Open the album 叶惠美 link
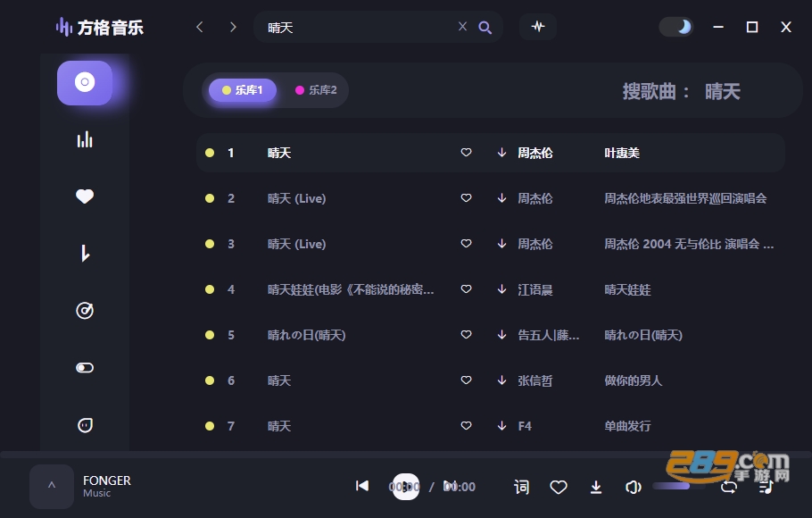The image size is (812, 518). click(x=622, y=153)
